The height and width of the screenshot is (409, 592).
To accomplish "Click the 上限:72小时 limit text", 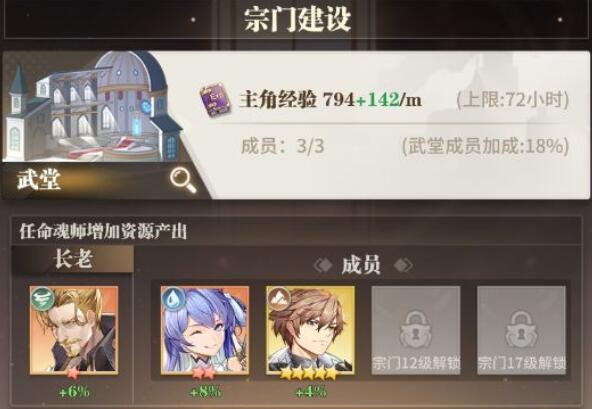I will tap(512, 100).
